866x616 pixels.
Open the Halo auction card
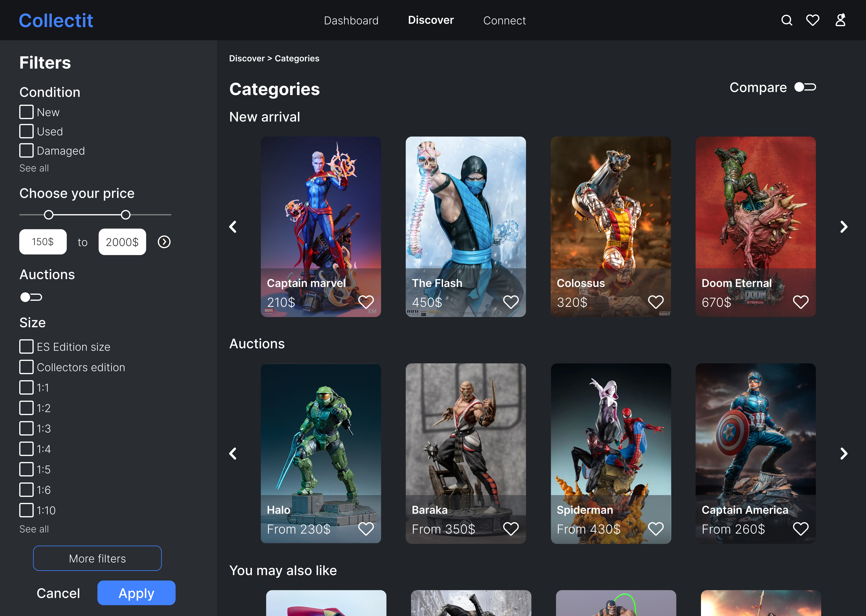[321, 454]
